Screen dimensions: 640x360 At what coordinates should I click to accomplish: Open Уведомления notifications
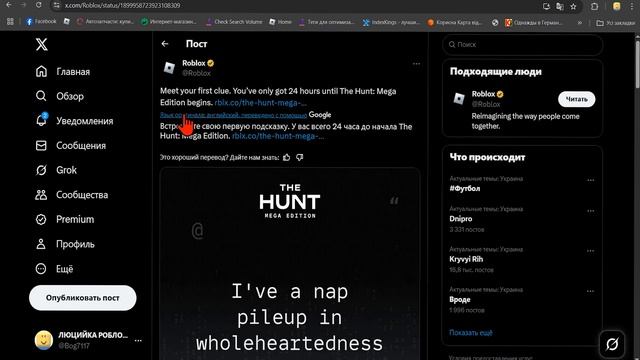[x=74, y=121]
